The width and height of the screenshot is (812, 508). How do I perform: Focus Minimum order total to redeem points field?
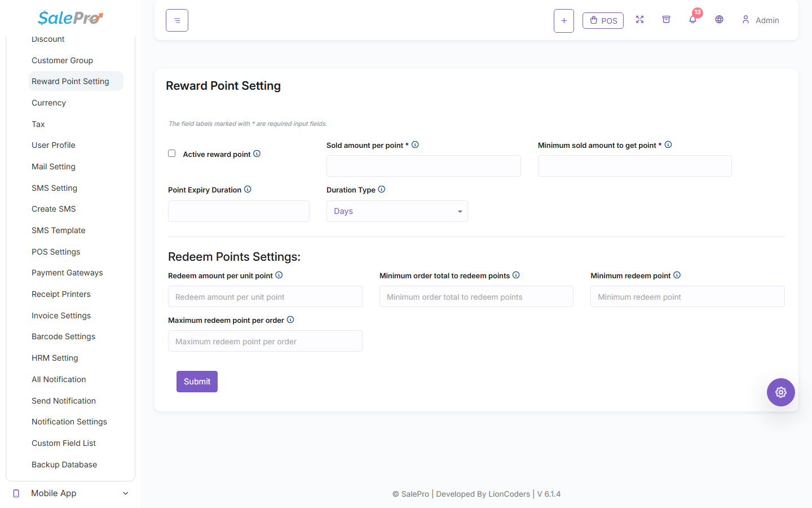click(x=476, y=296)
